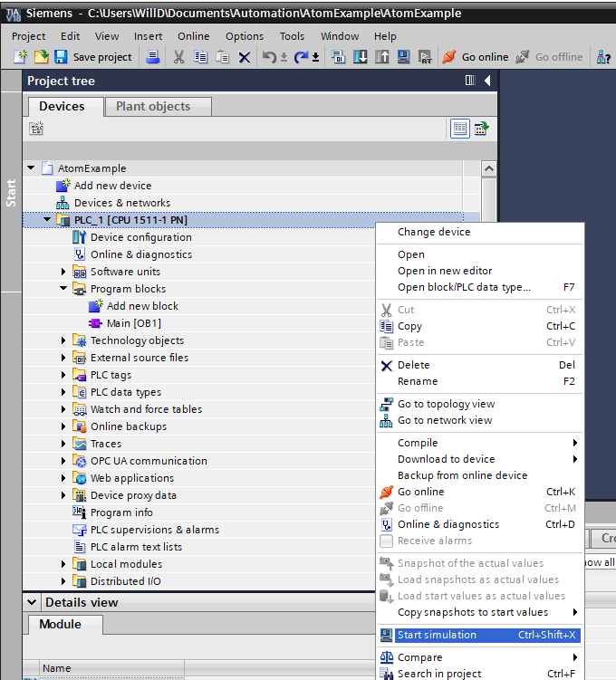The height and width of the screenshot is (680, 616).
Task: Select Start simulation from the context menu
Action: click(x=437, y=635)
